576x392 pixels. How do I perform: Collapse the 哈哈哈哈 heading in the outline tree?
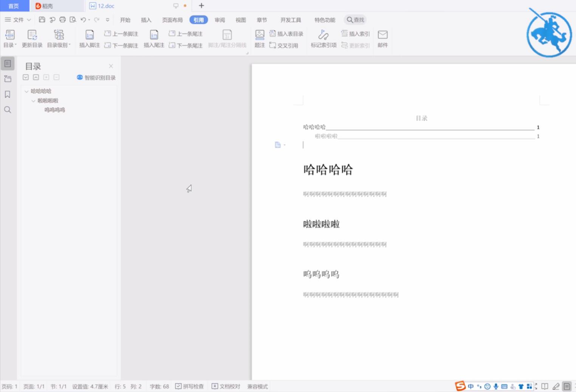26,91
